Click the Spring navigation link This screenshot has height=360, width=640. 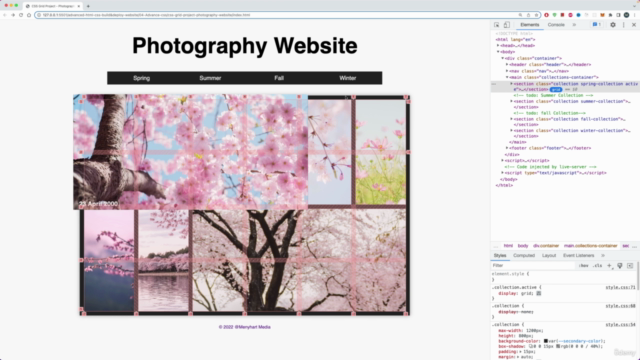[x=142, y=78]
